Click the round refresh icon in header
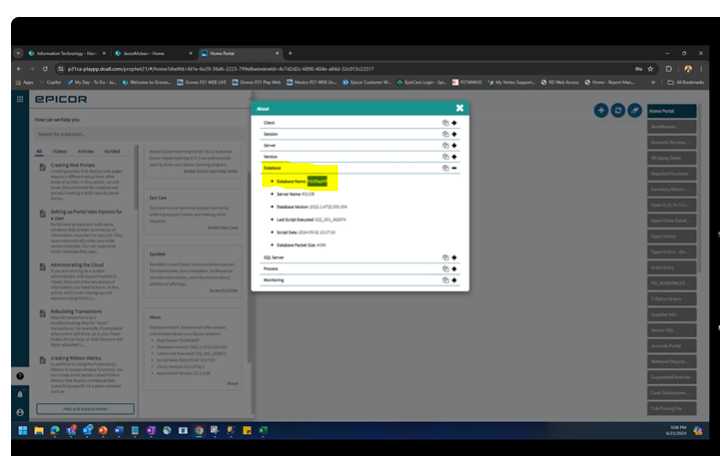This screenshot has width=720, height=456. [x=617, y=110]
